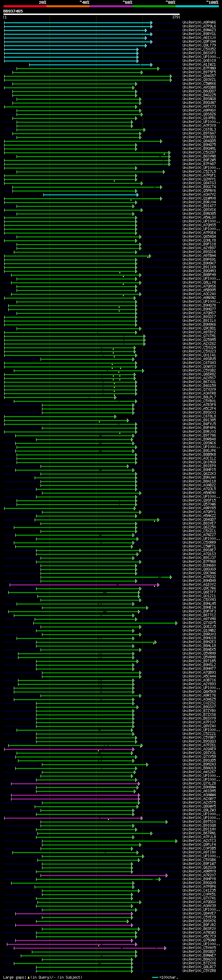Click the Large gaps legend text

coord(43,977)
